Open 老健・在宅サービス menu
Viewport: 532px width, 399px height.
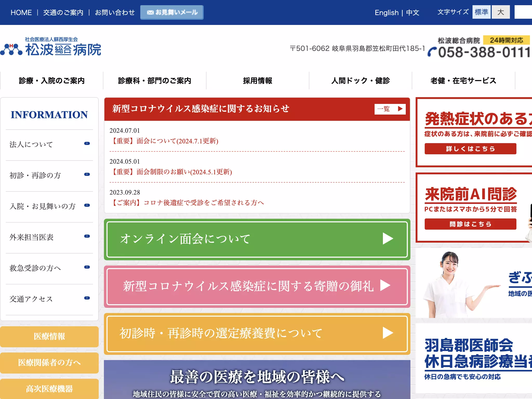tap(463, 81)
